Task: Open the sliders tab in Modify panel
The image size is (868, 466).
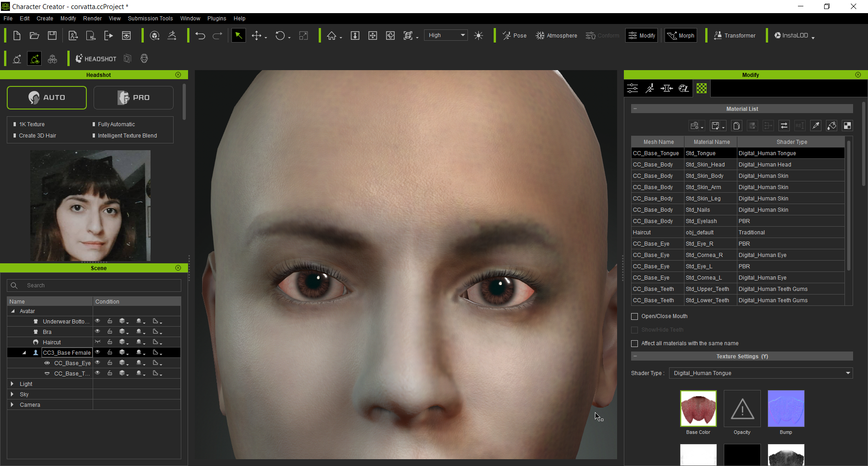Action: point(632,88)
